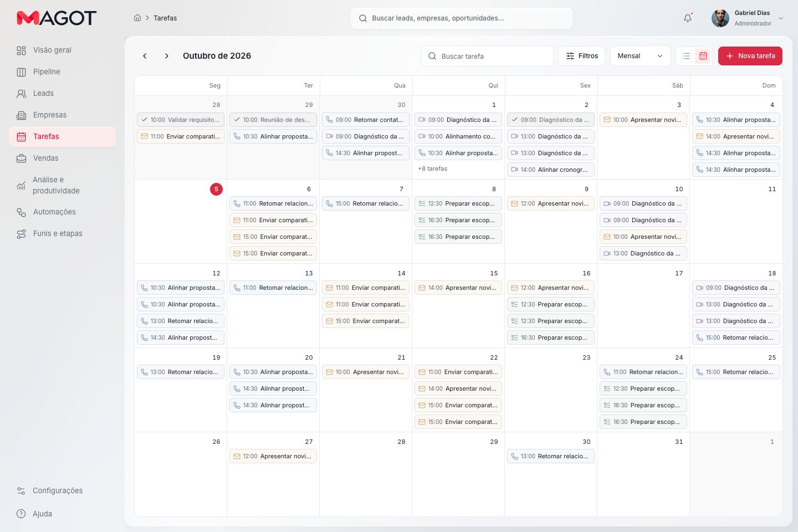The height and width of the screenshot is (532, 798).
Task: Click the MAGOT logo
Action: click(x=57, y=18)
